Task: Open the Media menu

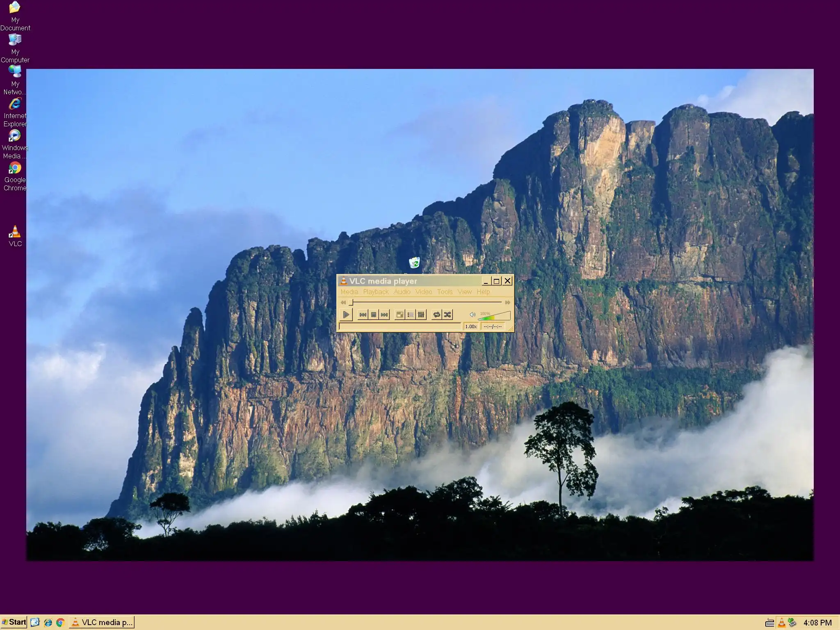Action: (349, 292)
